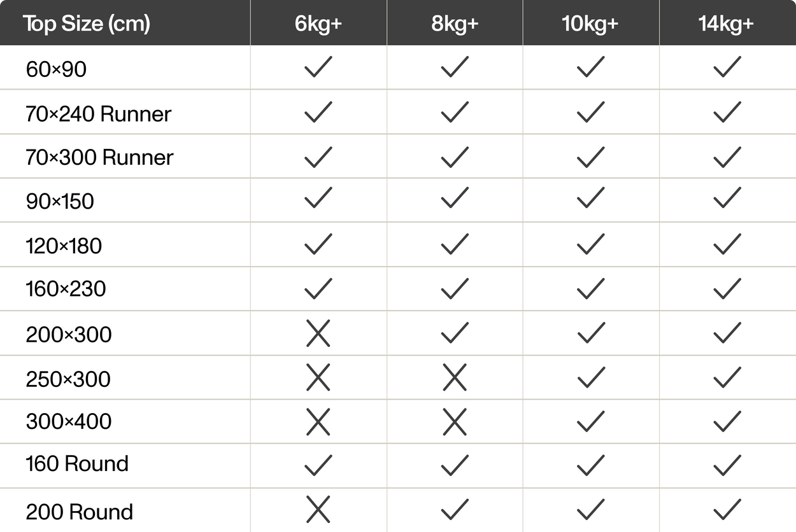Click the checkmark for 160 Round under 8kg+

pos(454,465)
